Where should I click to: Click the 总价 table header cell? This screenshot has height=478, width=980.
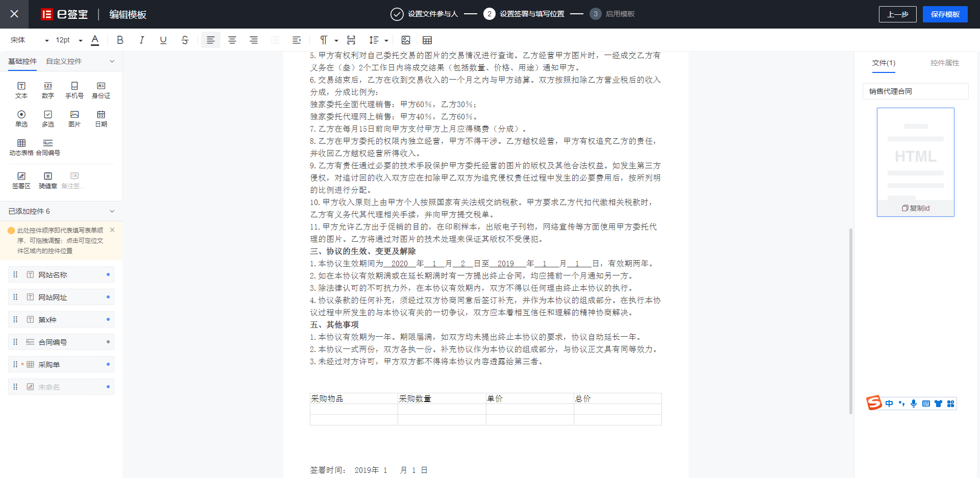(618, 398)
